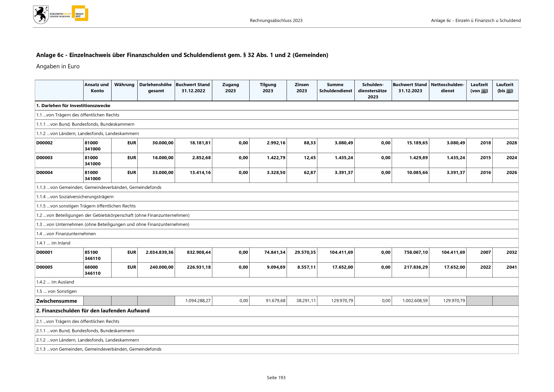This screenshot has width=554, height=392.
Task: Click the Angaben in Euro subtitle
Action: (x=58, y=66)
